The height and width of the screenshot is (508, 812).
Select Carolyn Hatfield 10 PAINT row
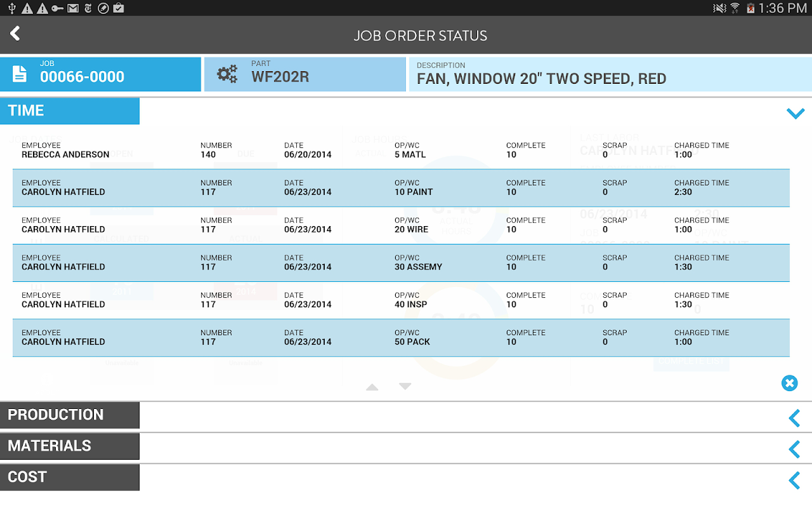point(401,188)
